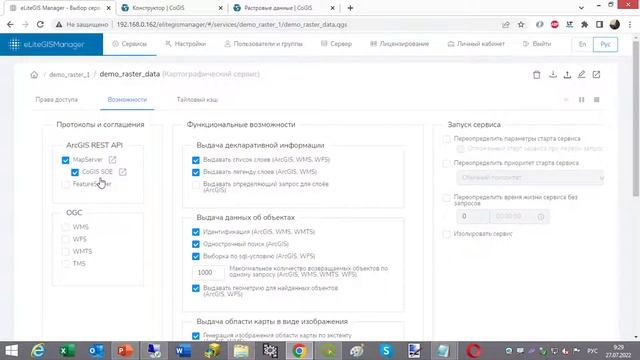Click the browser reload icon

40,24
